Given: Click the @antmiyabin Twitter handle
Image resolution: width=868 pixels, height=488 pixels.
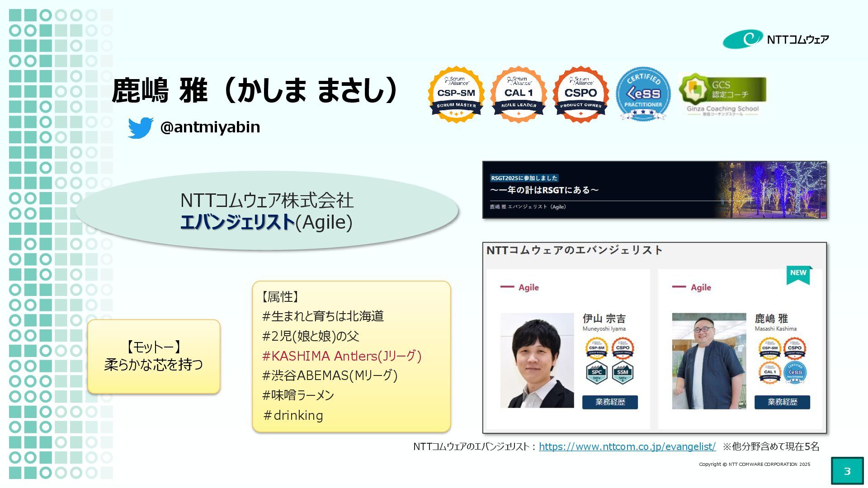Looking at the screenshot, I should (x=210, y=127).
